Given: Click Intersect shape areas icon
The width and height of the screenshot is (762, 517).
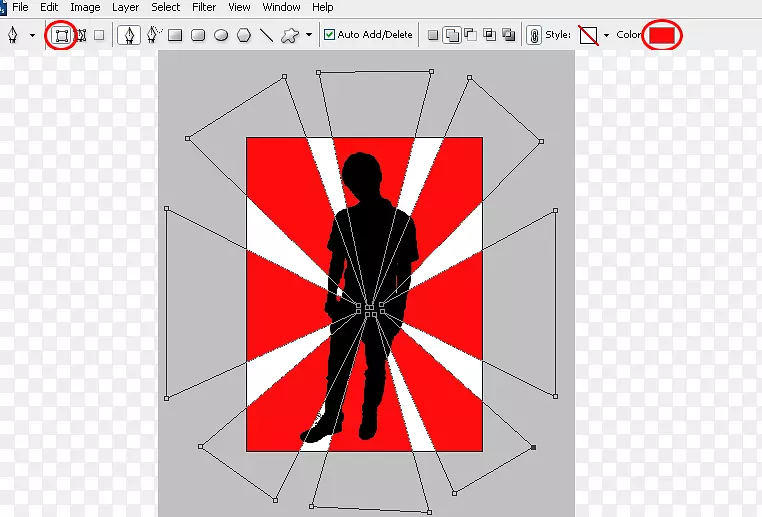Looking at the screenshot, I should click(490, 35).
